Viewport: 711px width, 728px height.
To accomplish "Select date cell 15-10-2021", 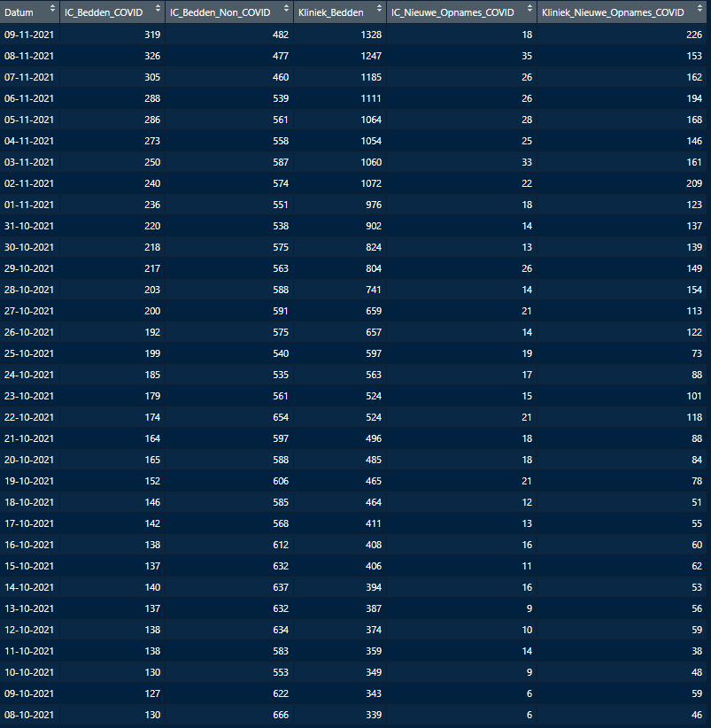I will (29, 567).
